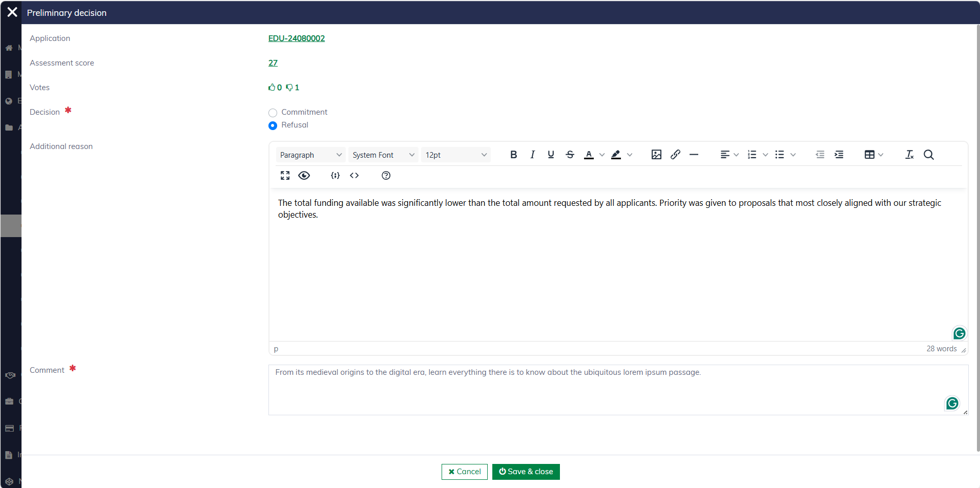Expand the System Font dropdown
The image size is (980, 488).
pyautogui.click(x=383, y=155)
